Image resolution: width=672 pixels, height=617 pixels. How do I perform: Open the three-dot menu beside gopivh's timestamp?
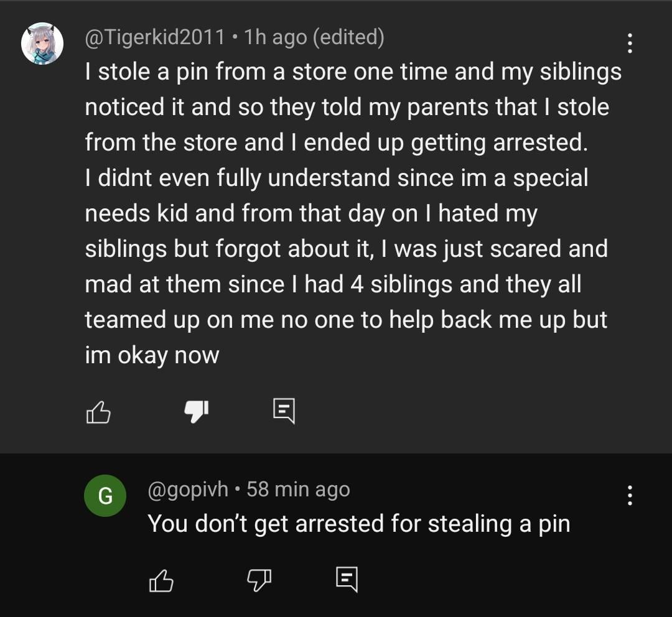pos(630,495)
